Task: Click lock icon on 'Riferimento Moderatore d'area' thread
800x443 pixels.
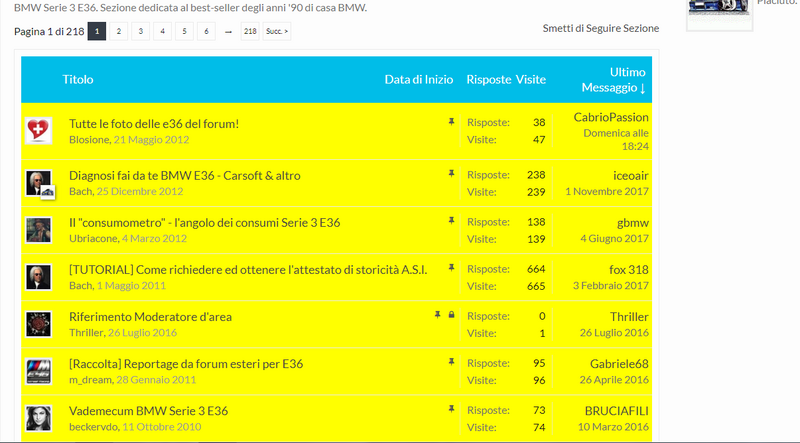Action: tap(451, 315)
